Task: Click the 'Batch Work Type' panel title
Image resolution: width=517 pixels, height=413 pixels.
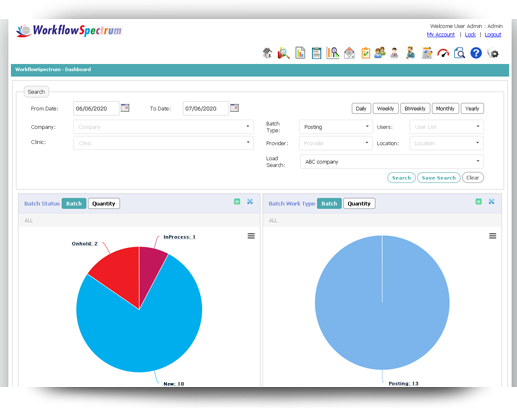Action: [x=292, y=204]
